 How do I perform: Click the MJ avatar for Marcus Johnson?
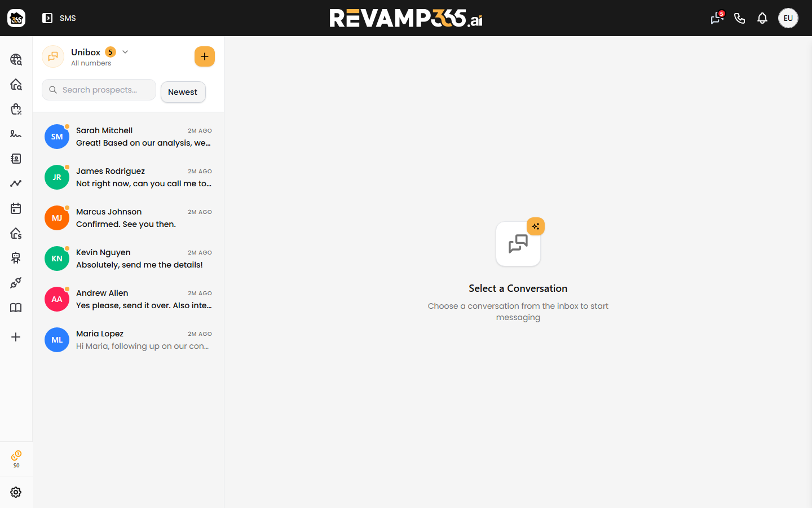click(x=57, y=218)
